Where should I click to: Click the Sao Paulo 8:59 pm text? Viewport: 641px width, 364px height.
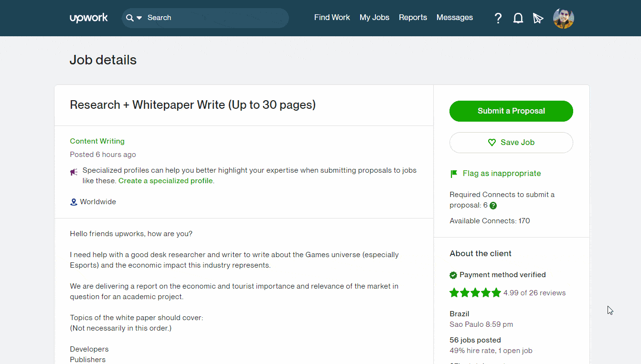[x=481, y=324]
